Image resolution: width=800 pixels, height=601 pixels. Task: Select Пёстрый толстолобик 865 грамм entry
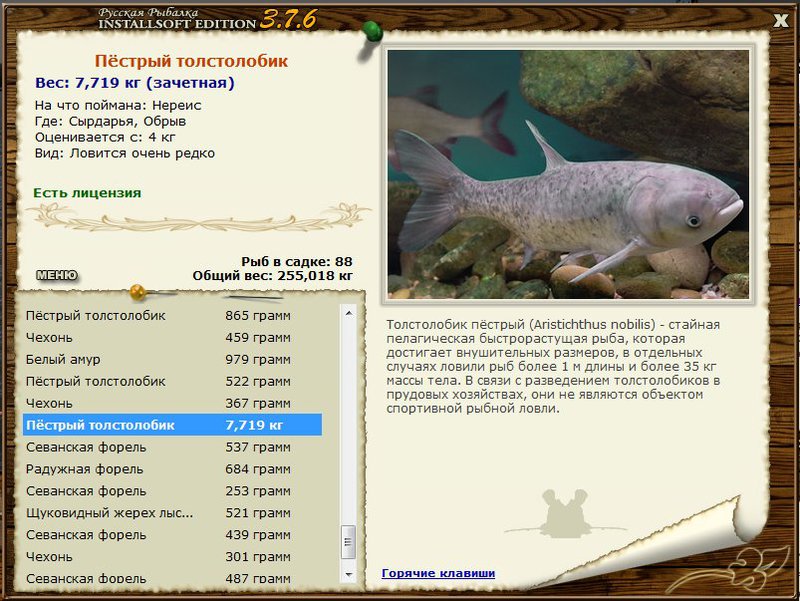[x=160, y=315]
